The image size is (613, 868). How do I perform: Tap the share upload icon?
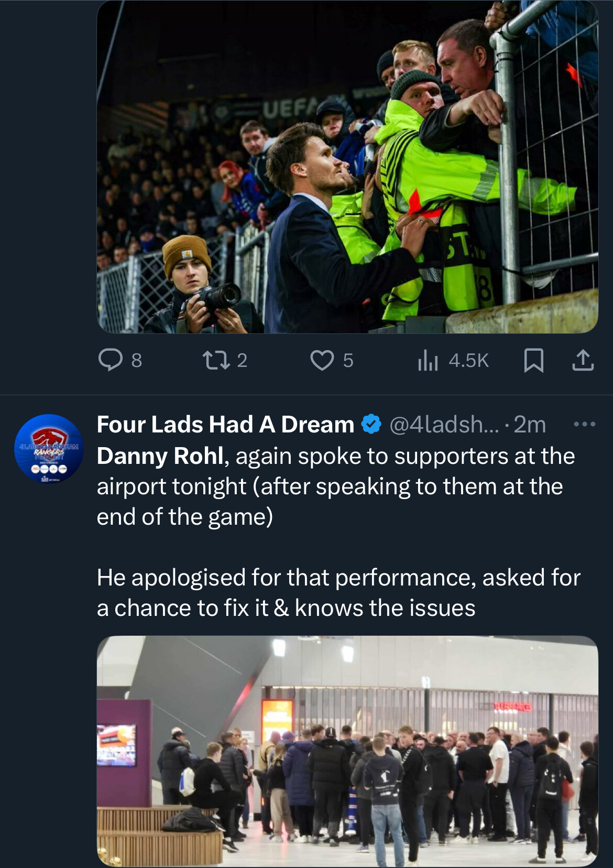tap(583, 360)
